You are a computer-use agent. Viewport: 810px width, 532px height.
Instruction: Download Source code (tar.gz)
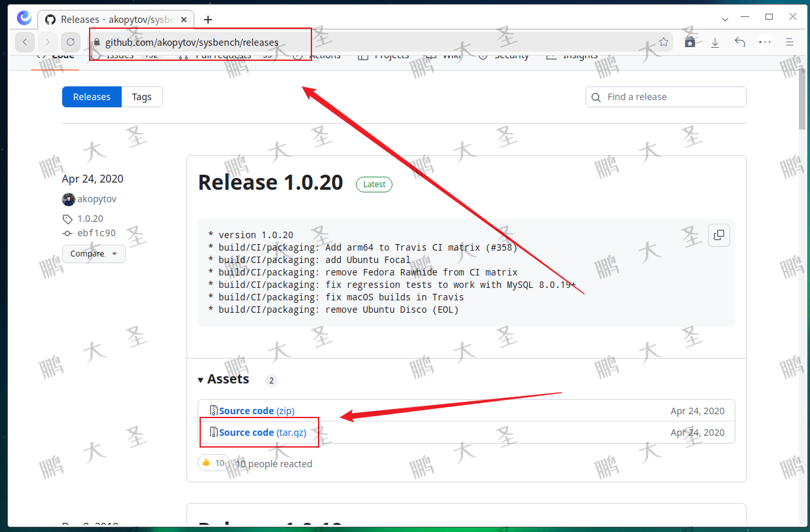click(x=262, y=433)
